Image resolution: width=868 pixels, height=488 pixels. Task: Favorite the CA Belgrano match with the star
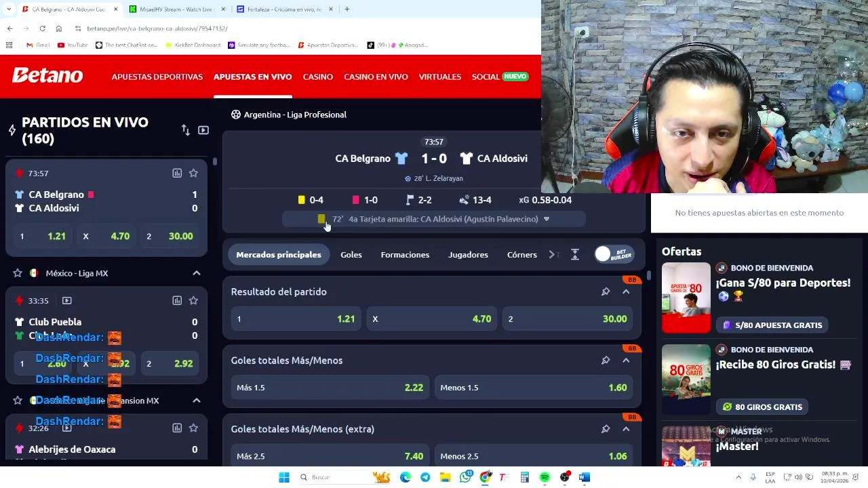[193, 174]
